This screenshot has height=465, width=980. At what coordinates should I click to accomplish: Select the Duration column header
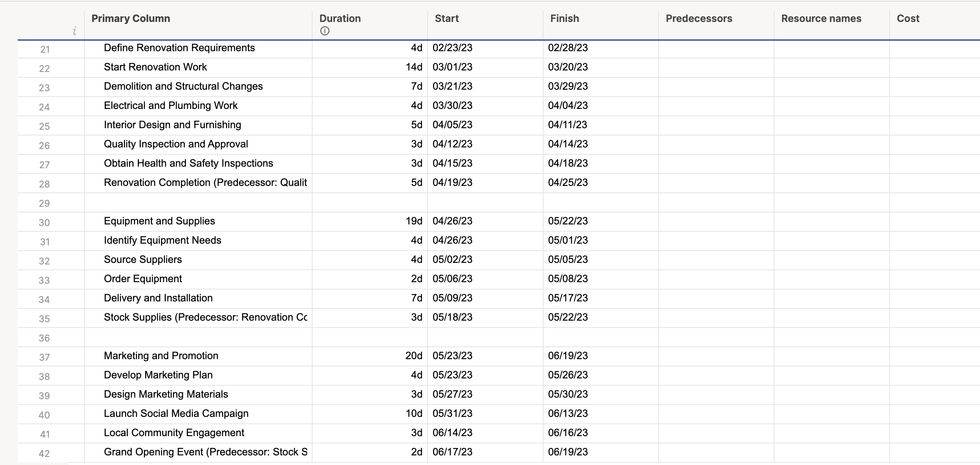[340, 18]
